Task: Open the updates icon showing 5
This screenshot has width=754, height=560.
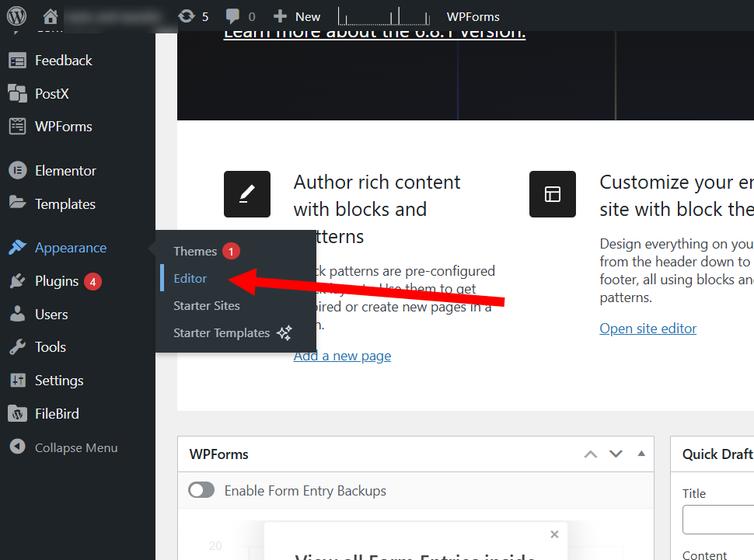Action: tap(187, 16)
